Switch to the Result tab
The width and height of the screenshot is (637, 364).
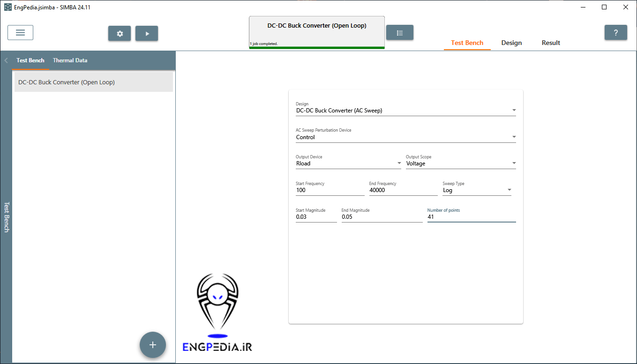(551, 43)
